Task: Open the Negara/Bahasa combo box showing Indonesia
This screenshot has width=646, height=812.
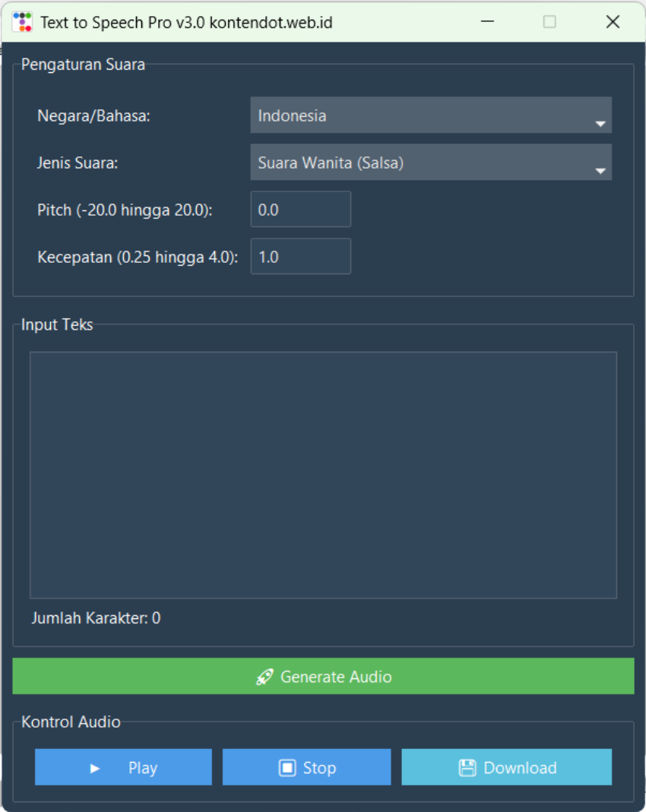Action: (422, 115)
